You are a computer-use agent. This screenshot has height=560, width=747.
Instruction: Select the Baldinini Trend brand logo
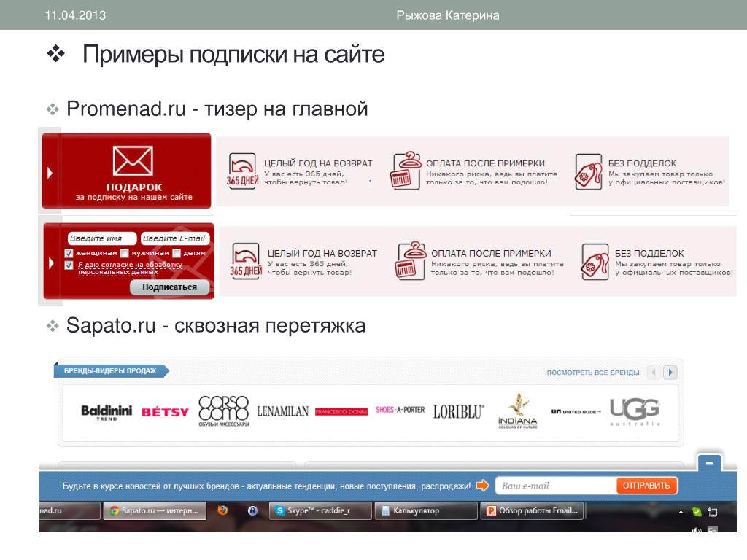click(x=107, y=412)
